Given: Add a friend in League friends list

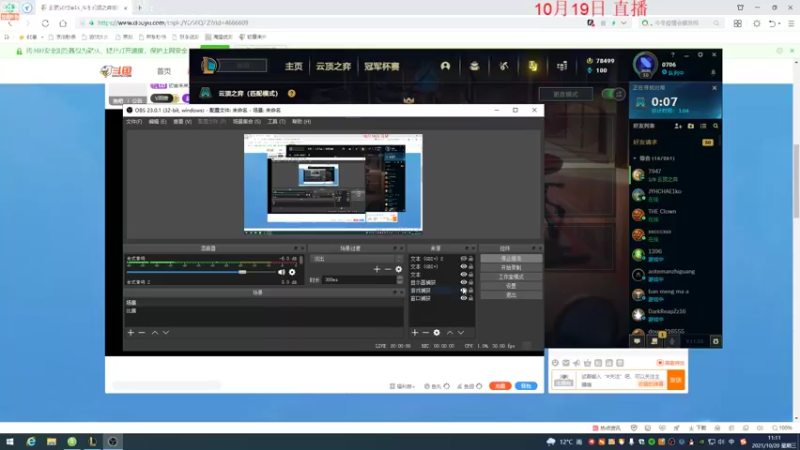Looking at the screenshot, I should (x=678, y=126).
